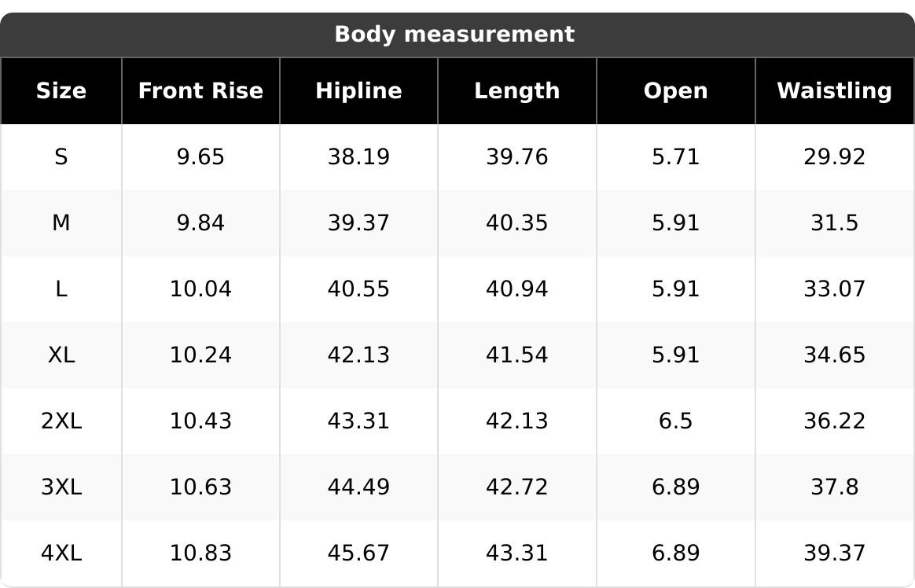Select the Hipline column header

pyautogui.click(x=358, y=91)
